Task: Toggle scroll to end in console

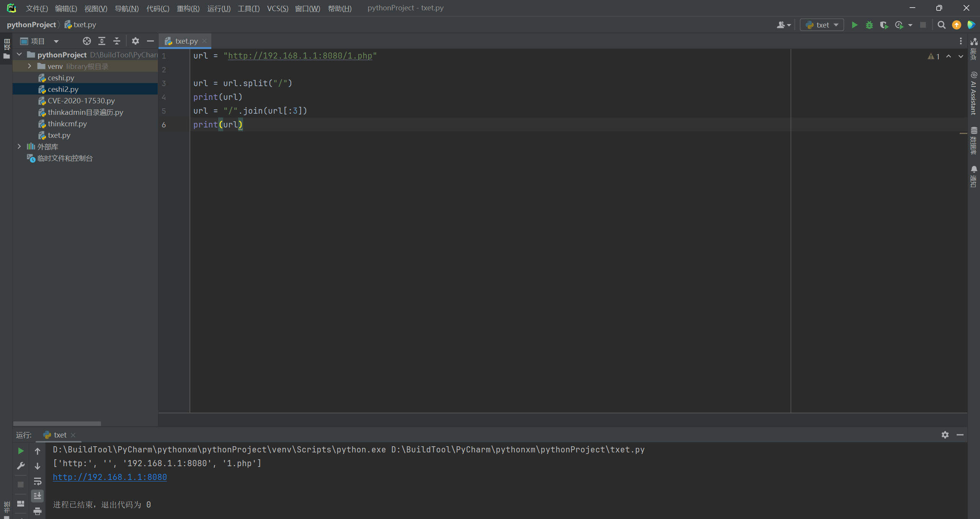Action: (38, 496)
